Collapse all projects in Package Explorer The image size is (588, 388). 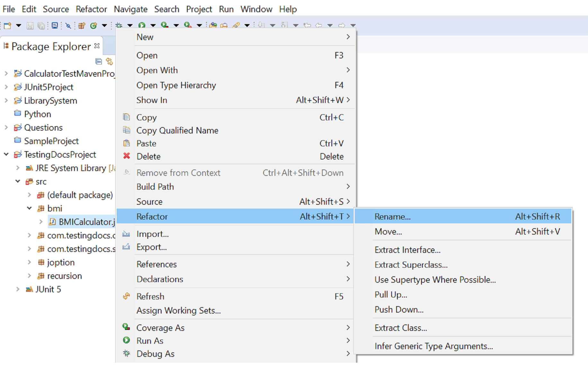pyautogui.click(x=99, y=62)
